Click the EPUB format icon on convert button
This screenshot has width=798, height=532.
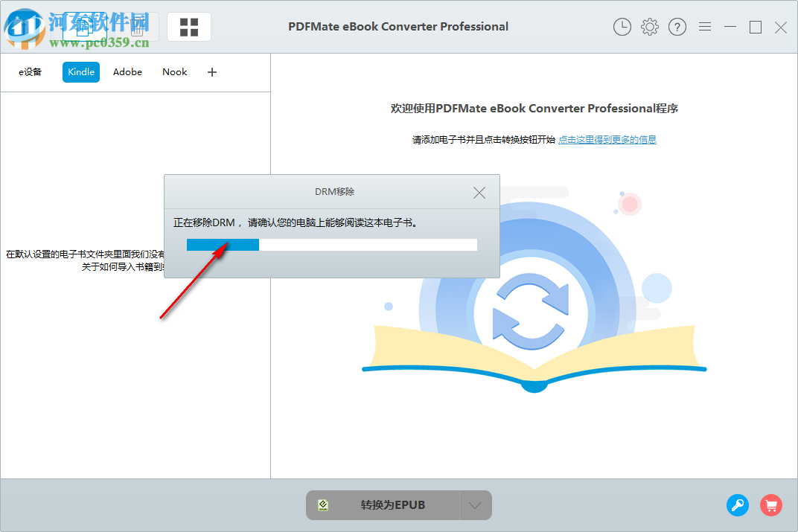[323, 504]
